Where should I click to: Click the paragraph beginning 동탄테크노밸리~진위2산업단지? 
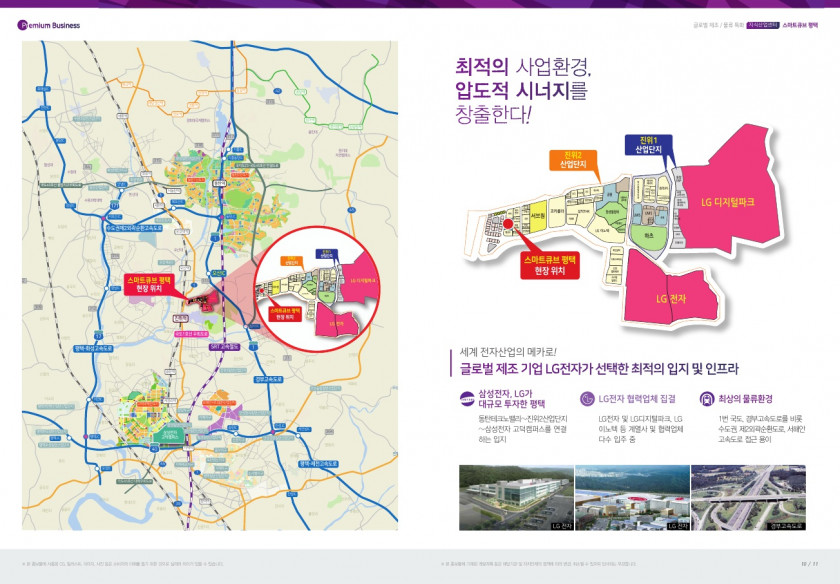(522, 429)
